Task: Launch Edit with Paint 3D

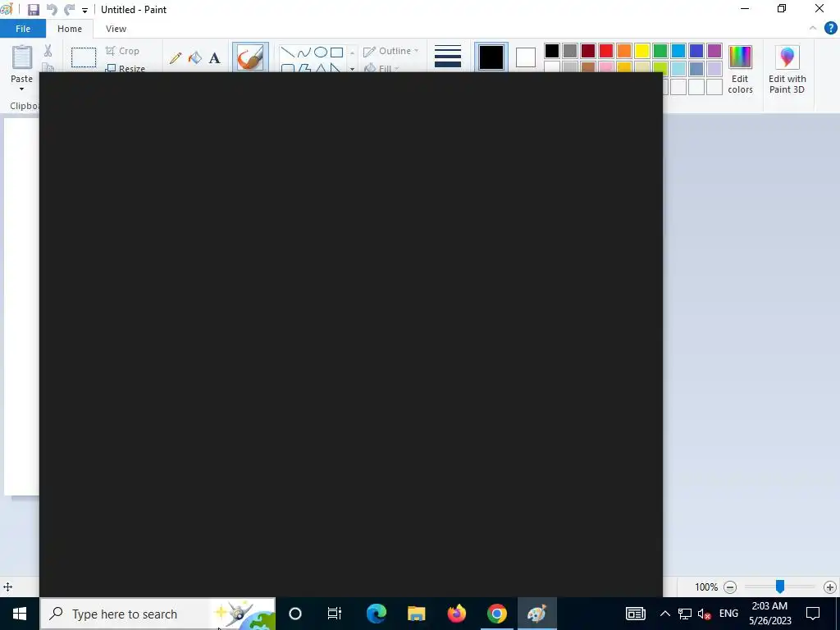Action: tap(787, 70)
